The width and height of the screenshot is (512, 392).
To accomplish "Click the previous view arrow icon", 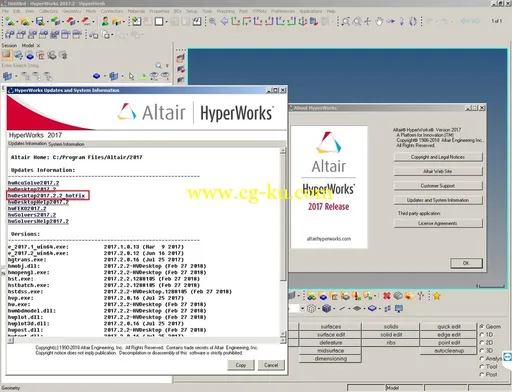I will click(224, 22).
